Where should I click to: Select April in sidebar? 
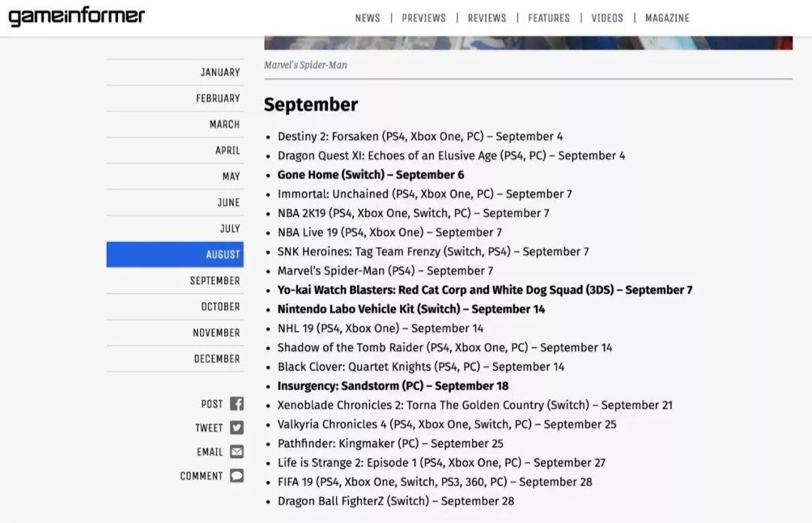(175, 151)
